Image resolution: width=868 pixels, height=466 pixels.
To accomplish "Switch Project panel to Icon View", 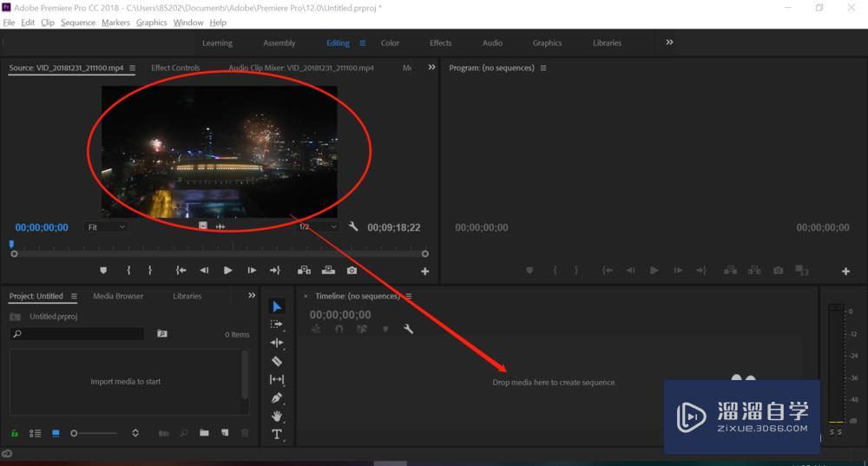I will (56, 433).
